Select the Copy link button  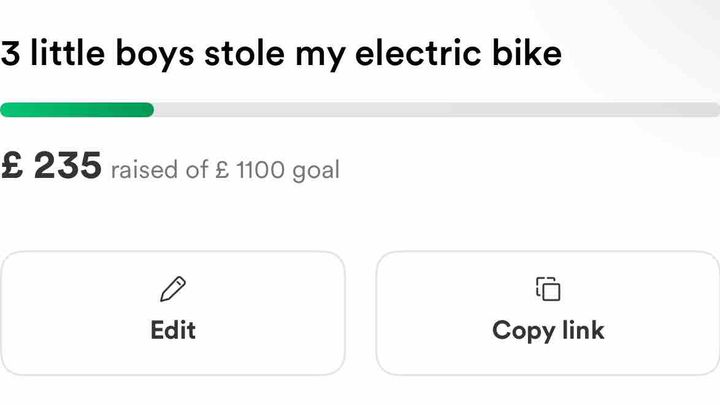pyautogui.click(x=547, y=313)
